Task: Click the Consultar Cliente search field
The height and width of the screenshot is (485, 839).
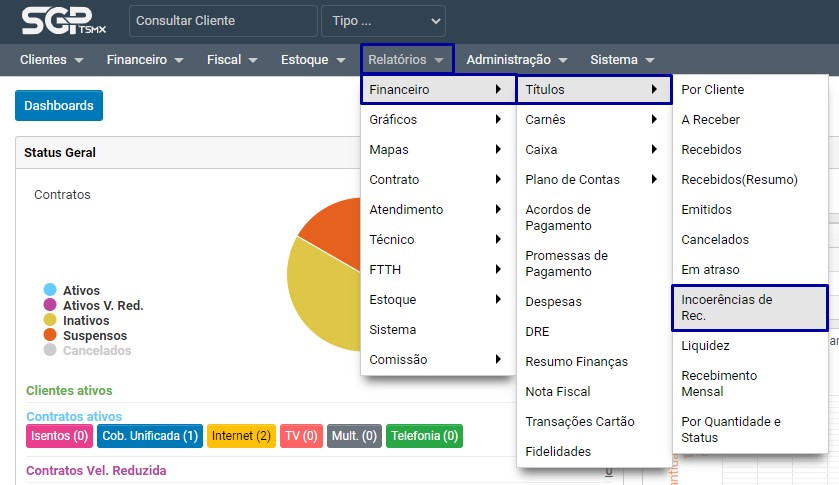Action: 223,21
